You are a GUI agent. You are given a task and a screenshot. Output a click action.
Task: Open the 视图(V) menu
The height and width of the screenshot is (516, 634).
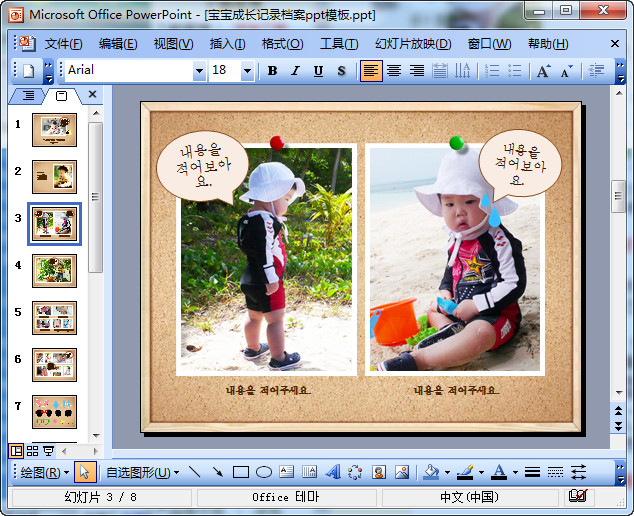click(173, 44)
